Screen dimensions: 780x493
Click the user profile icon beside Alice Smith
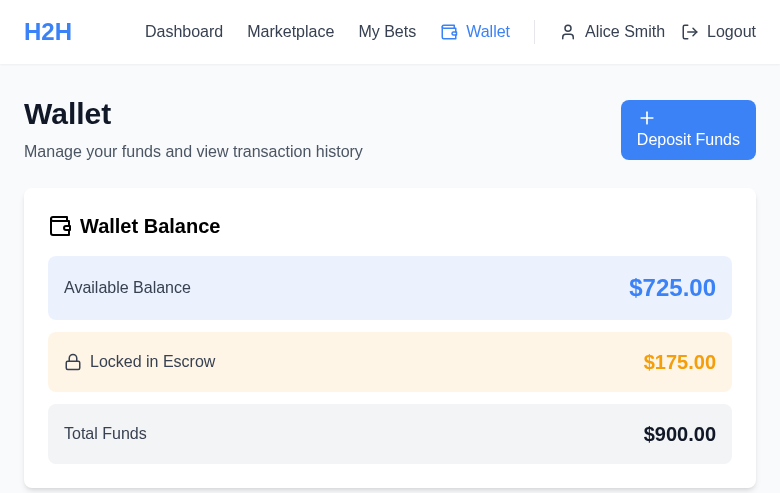pos(568,32)
